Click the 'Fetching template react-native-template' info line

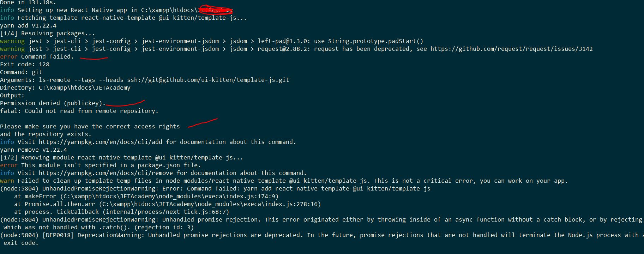click(124, 18)
